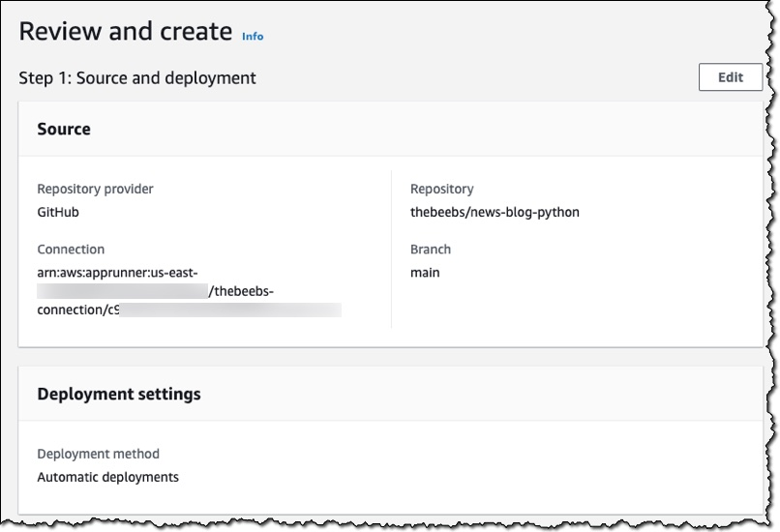This screenshot has width=780, height=532.
Task: Select the GitHub provider value
Action: pos(58,212)
